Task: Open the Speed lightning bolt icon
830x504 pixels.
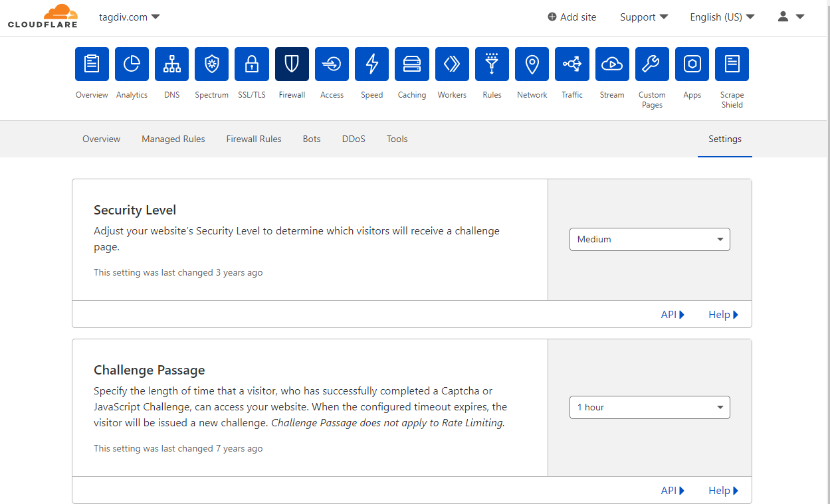Action: [372, 64]
